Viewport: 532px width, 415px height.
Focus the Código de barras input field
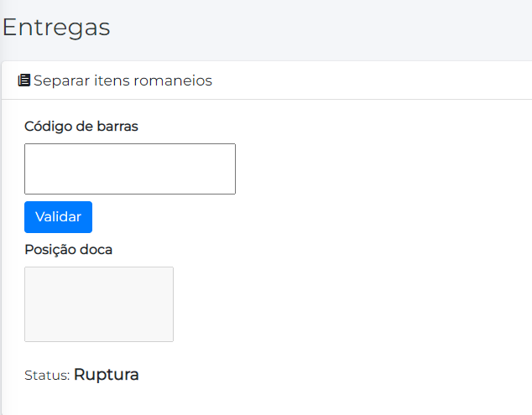pos(130,169)
